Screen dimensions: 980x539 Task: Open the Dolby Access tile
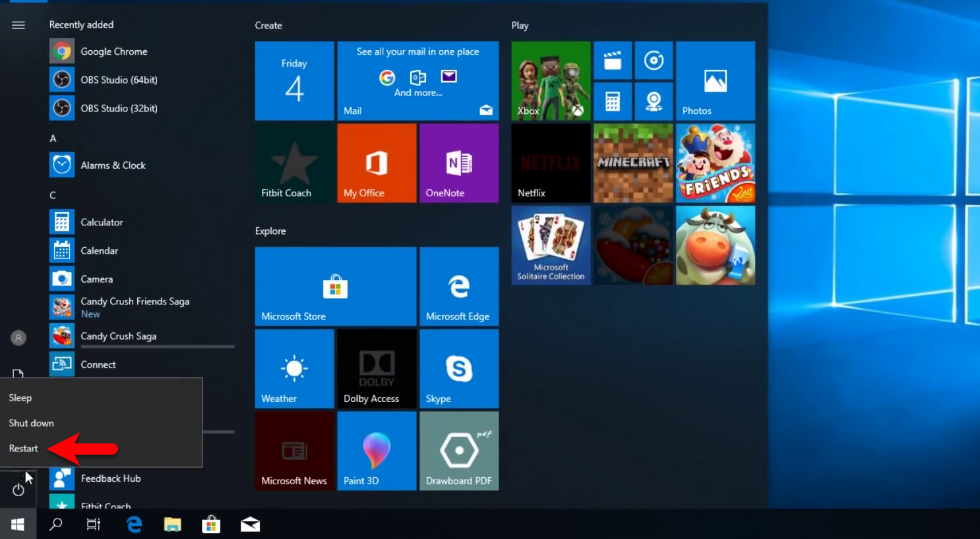click(377, 369)
